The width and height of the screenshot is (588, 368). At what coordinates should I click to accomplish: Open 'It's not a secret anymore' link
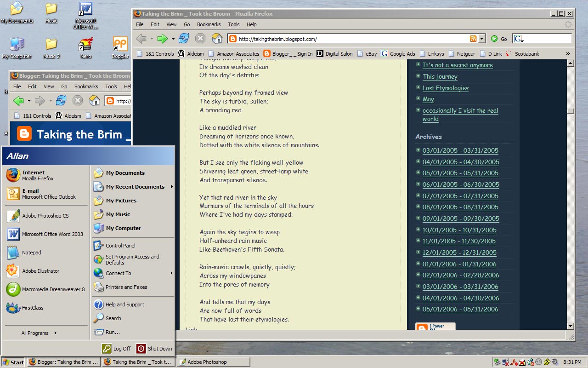click(x=458, y=65)
